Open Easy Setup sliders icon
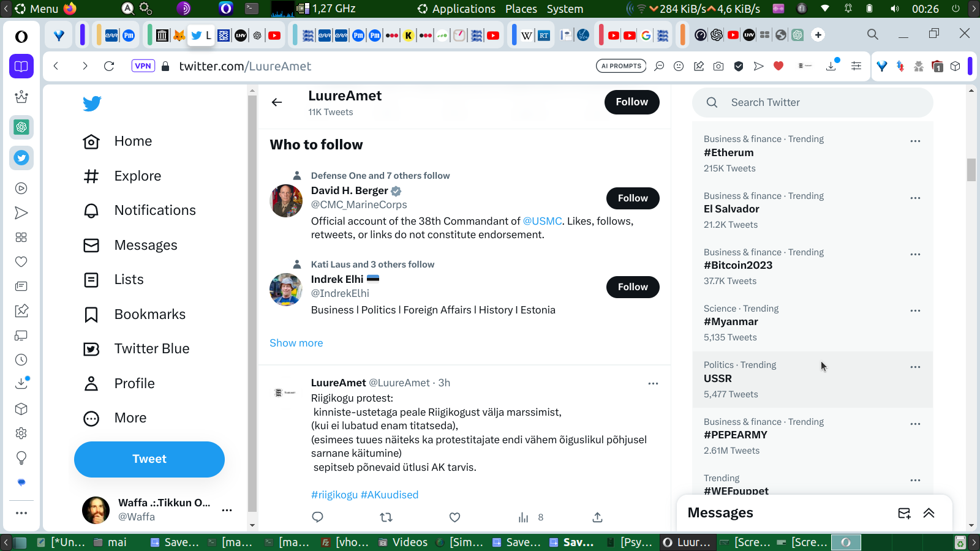Screen dimensions: 980x551 pyautogui.click(x=856, y=66)
